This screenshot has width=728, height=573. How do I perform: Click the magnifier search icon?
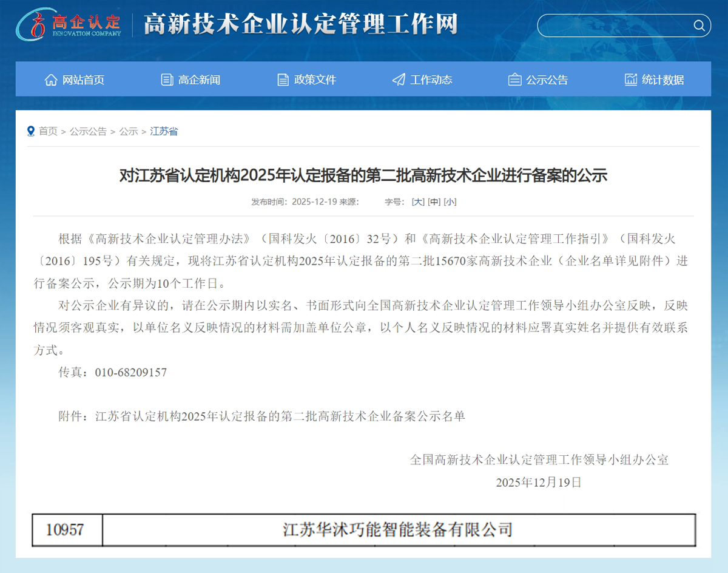699,25
